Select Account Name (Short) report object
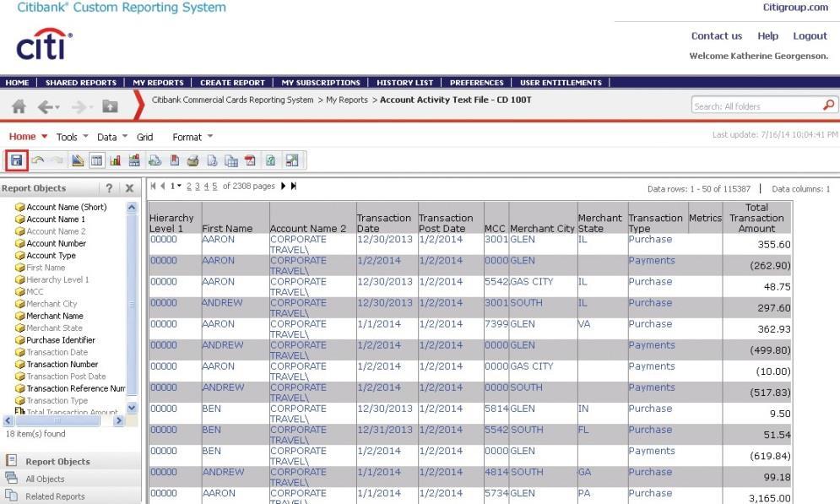 tap(67, 207)
